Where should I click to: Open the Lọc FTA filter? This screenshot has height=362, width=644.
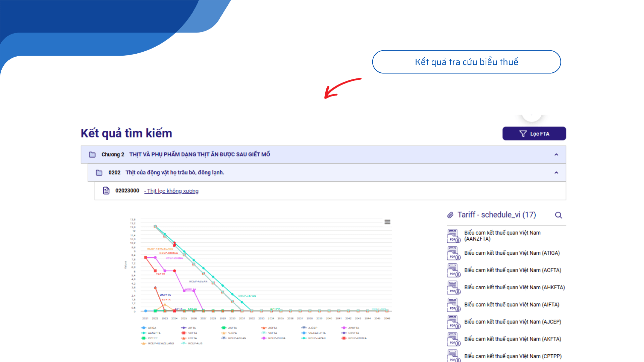pyautogui.click(x=534, y=134)
